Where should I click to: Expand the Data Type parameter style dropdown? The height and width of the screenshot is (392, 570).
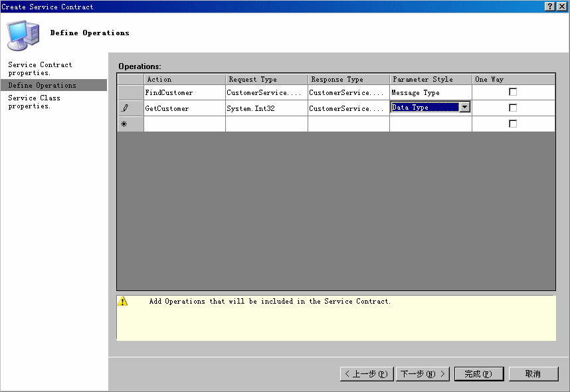click(x=465, y=108)
